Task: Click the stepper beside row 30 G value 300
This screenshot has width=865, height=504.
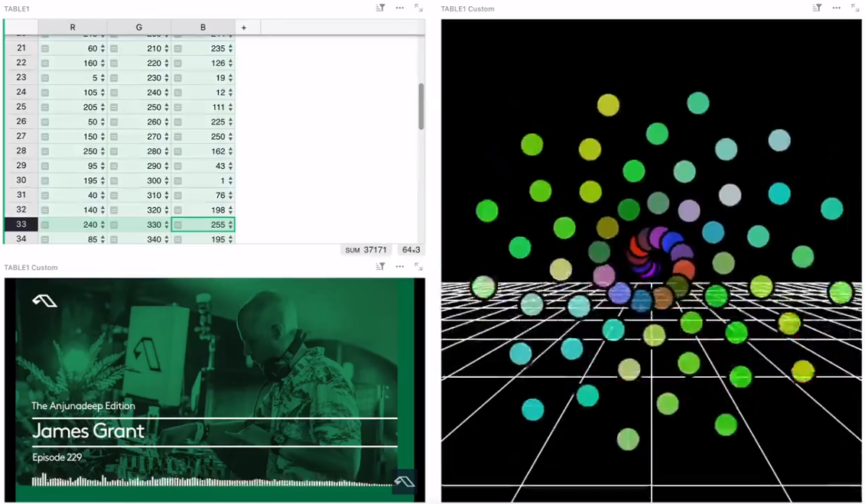Action: [167, 180]
